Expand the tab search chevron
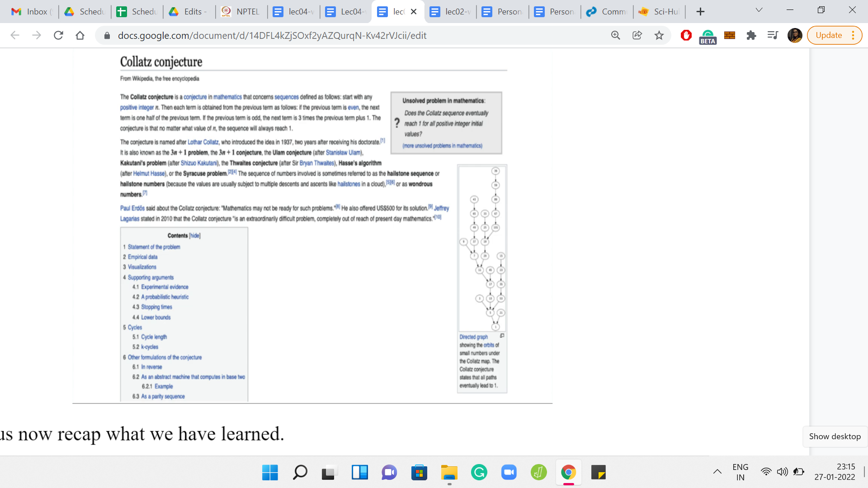This screenshot has height=488, width=868. (759, 10)
